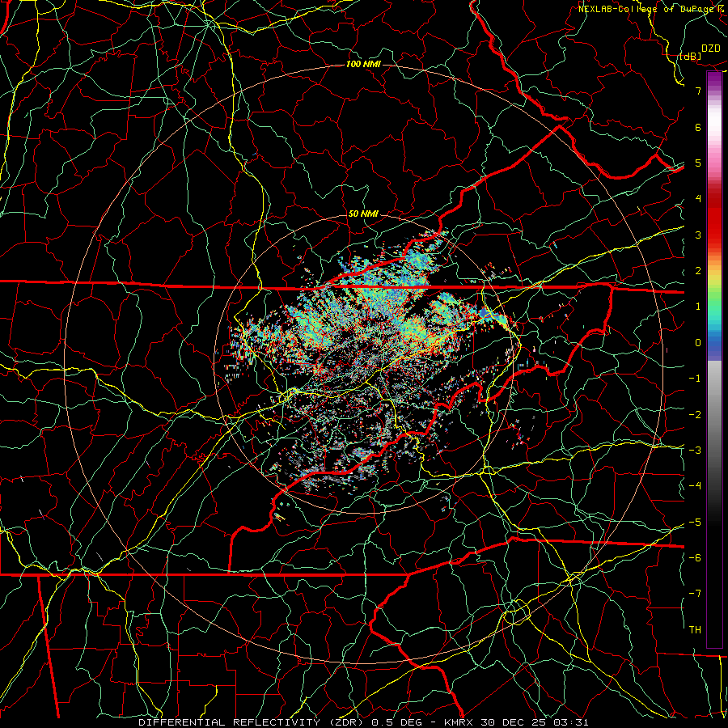Click the '50 NMI' range ring label
The width and height of the screenshot is (728, 728).
tap(363, 214)
